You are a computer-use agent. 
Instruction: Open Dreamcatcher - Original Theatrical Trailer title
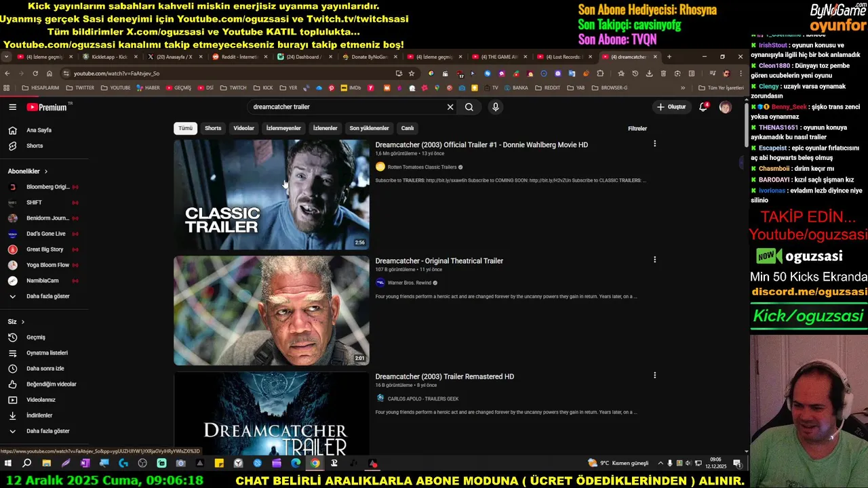[439, 260]
